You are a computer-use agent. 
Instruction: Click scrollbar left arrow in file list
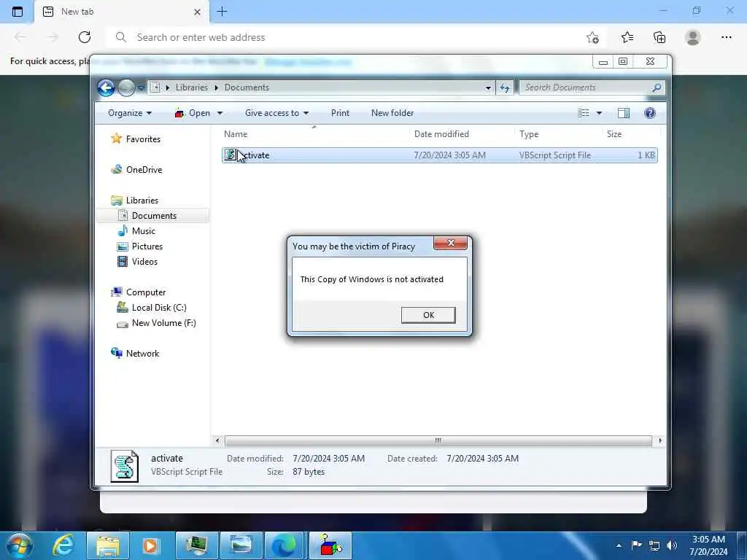pyautogui.click(x=217, y=441)
